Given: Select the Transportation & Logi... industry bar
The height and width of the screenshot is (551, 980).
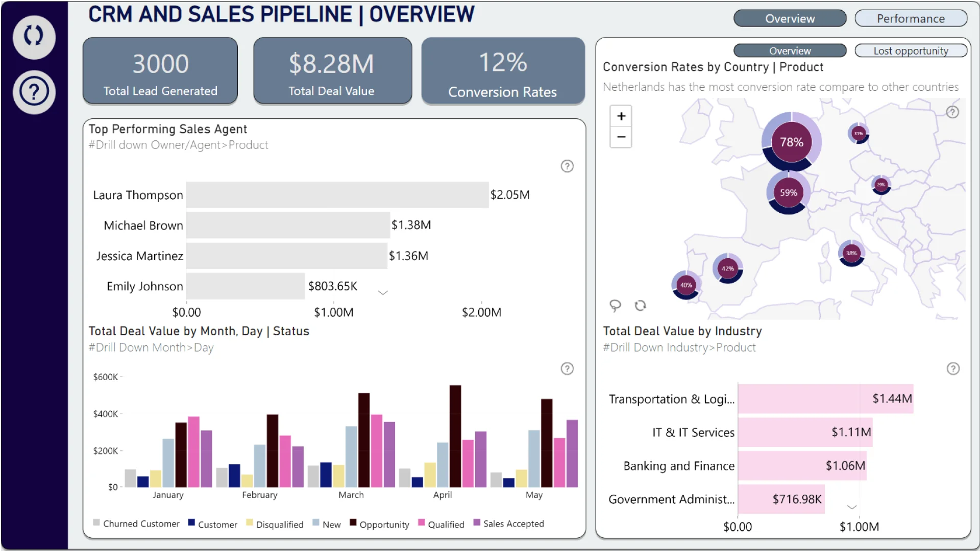Looking at the screenshot, I should coord(825,399).
